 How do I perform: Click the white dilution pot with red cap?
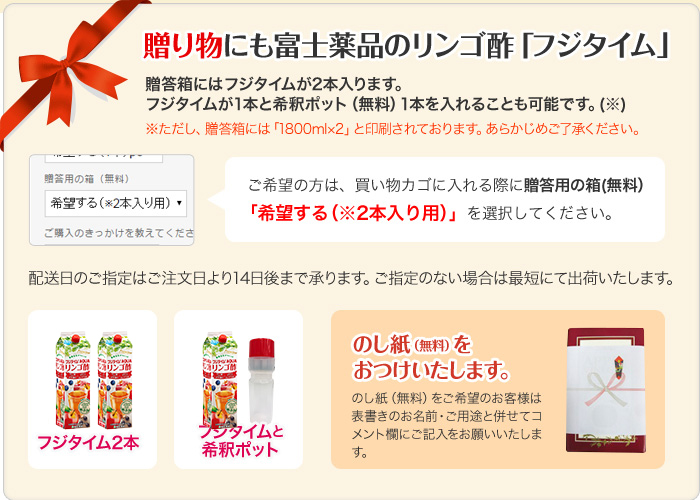click(x=261, y=380)
